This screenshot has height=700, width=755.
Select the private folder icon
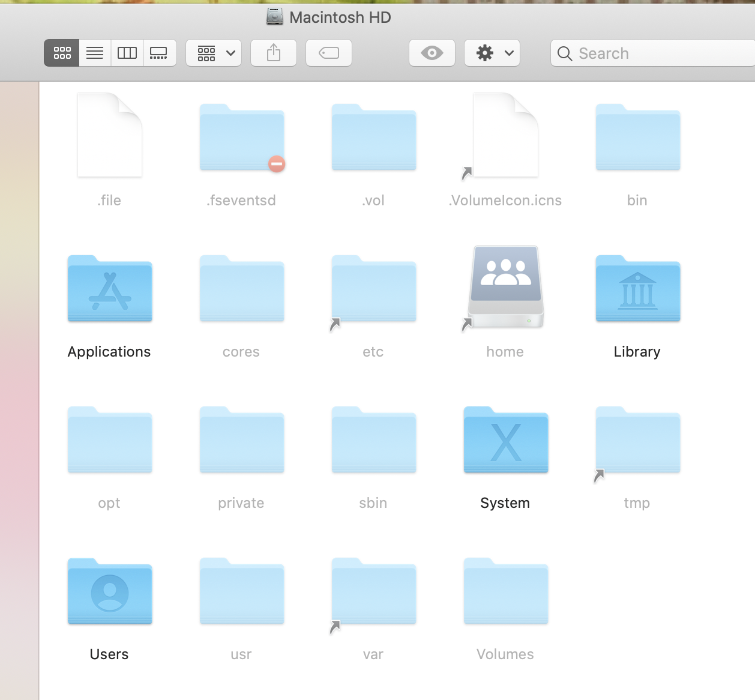coord(242,440)
